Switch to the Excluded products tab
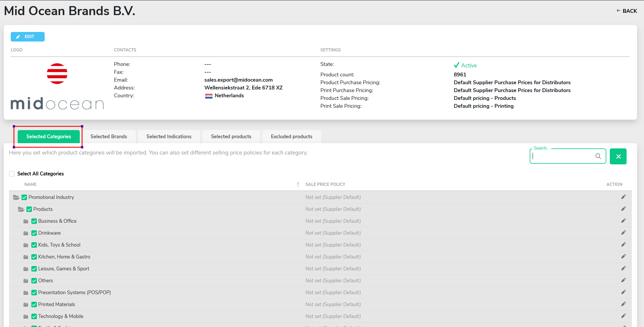The width and height of the screenshot is (644, 327). click(292, 136)
